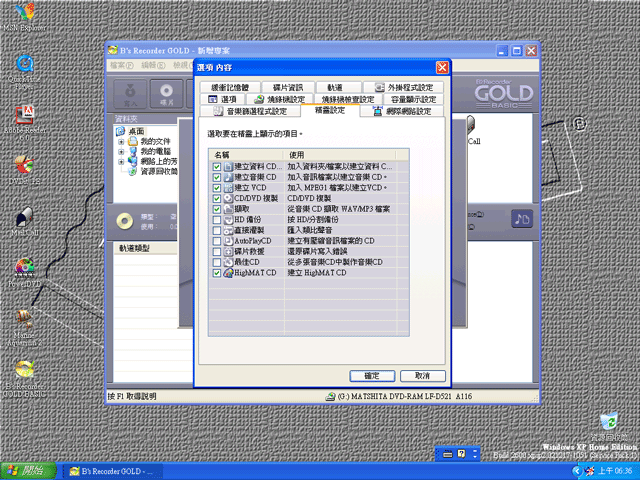Expand the 我的電腦 tree node
The image size is (640, 480).
tap(121, 151)
